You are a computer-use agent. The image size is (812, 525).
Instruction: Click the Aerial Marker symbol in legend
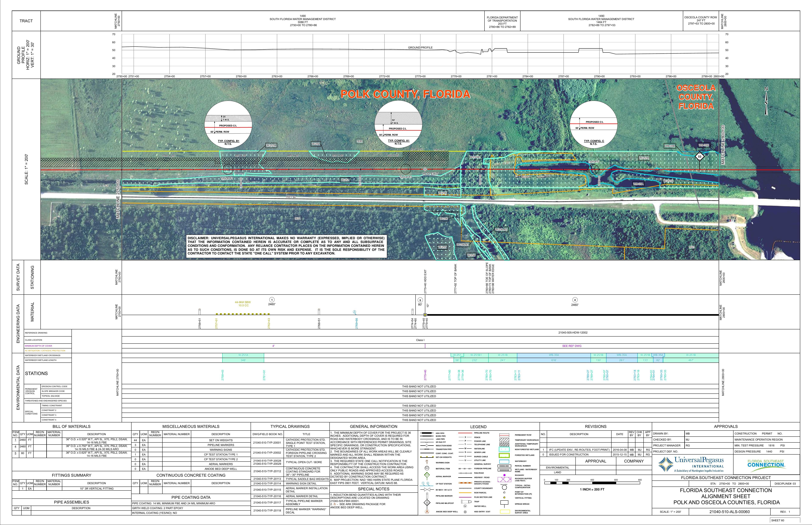pos(427,475)
